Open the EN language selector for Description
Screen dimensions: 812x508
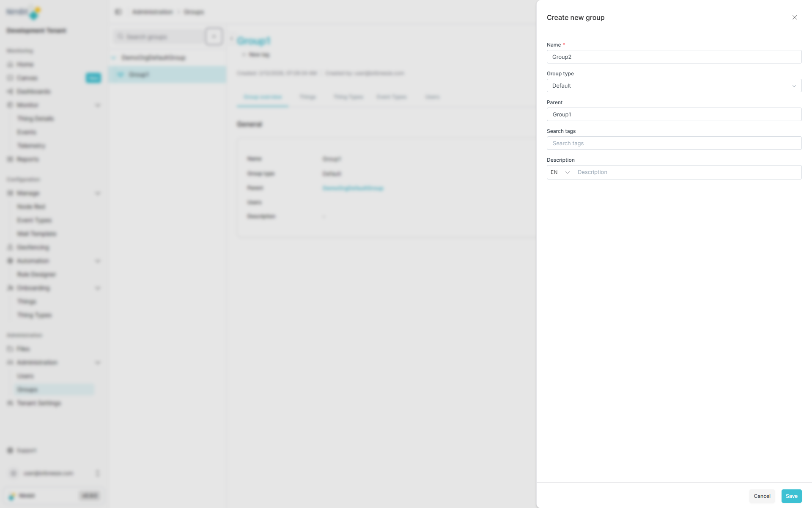tap(560, 172)
